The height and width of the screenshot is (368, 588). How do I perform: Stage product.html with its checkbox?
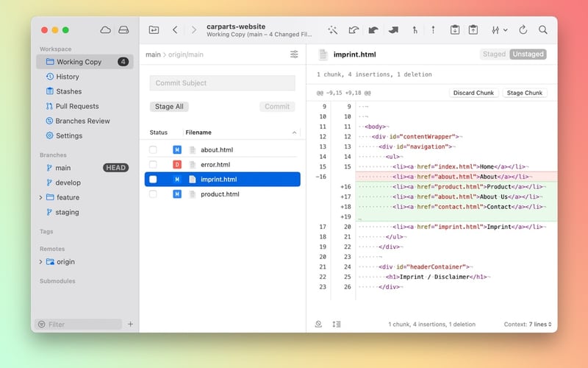tap(153, 194)
